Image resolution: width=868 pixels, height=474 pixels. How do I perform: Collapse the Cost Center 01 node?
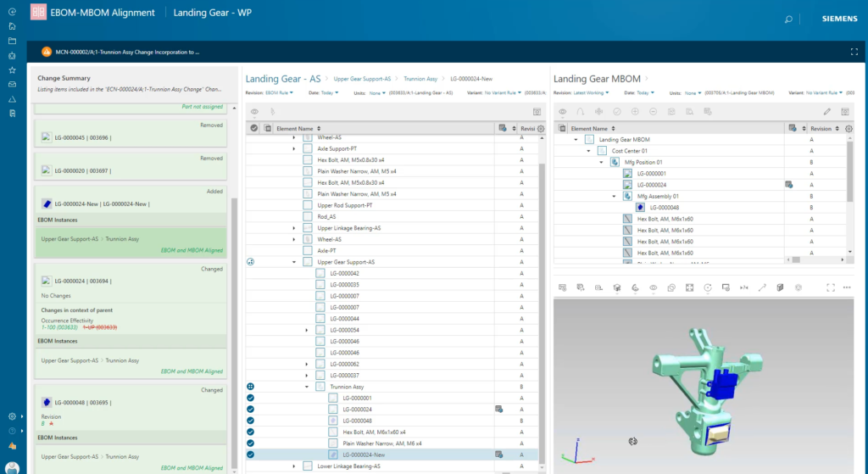(x=588, y=151)
